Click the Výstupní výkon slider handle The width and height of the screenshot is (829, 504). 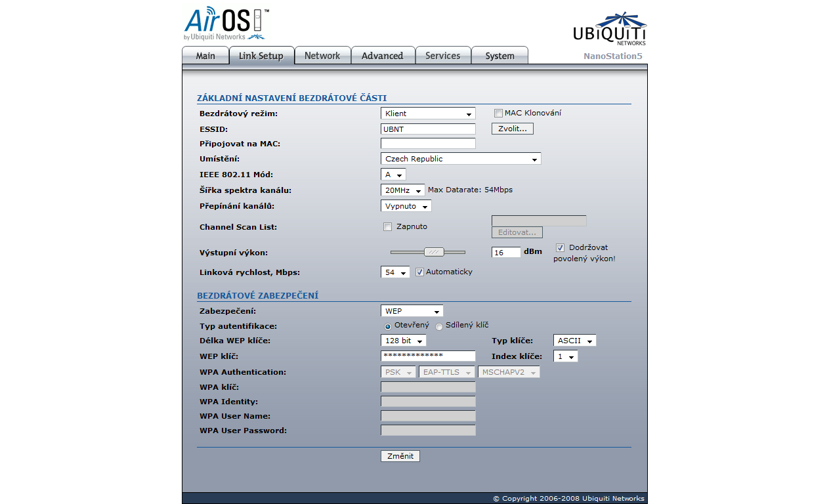(435, 252)
